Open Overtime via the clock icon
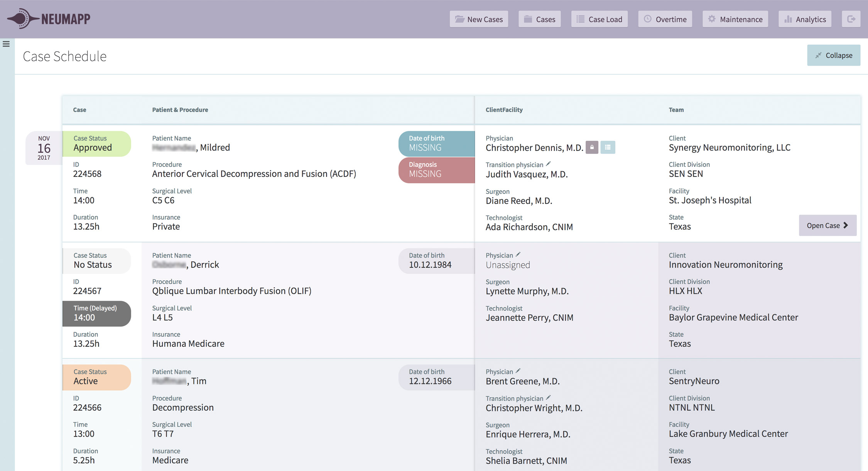 tap(647, 19)
